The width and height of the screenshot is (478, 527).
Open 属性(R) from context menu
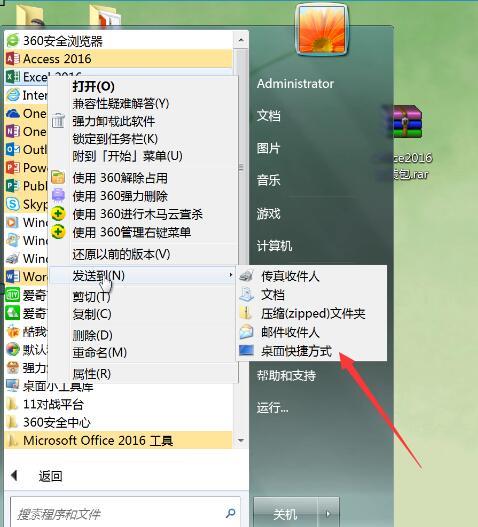91,373
